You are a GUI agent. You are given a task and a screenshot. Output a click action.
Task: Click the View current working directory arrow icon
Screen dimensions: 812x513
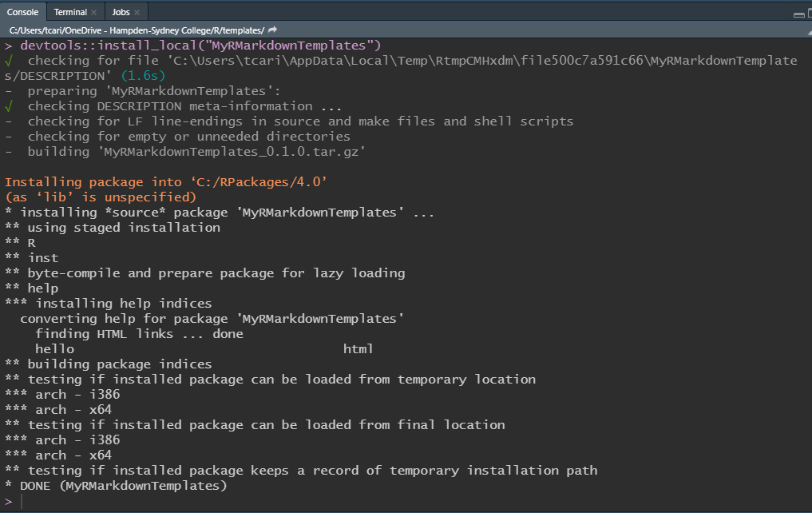(x=274, y=30)
